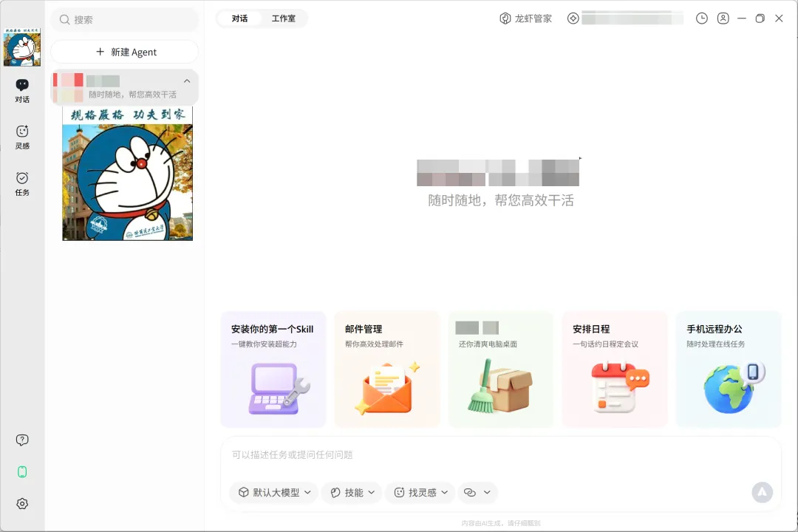798x532 pixels.
Task: Switch to the 工作室 tab
Action: [x=284, y=18]
